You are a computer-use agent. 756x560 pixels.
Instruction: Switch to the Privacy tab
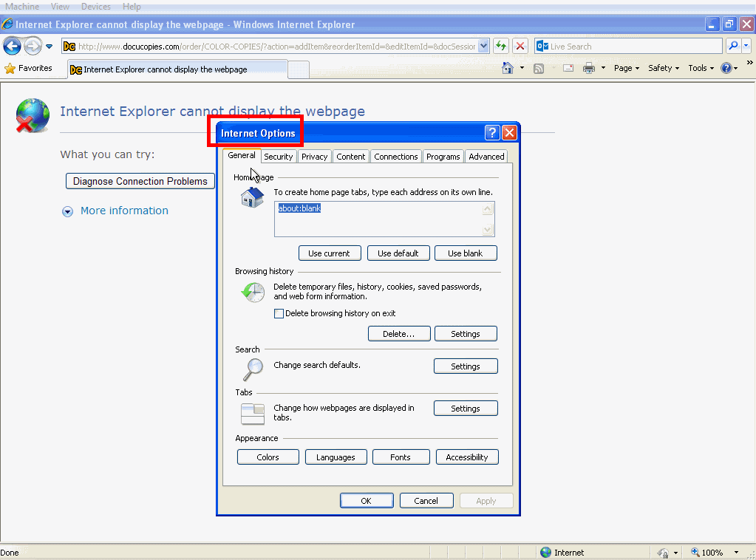[x=314, y=157]
